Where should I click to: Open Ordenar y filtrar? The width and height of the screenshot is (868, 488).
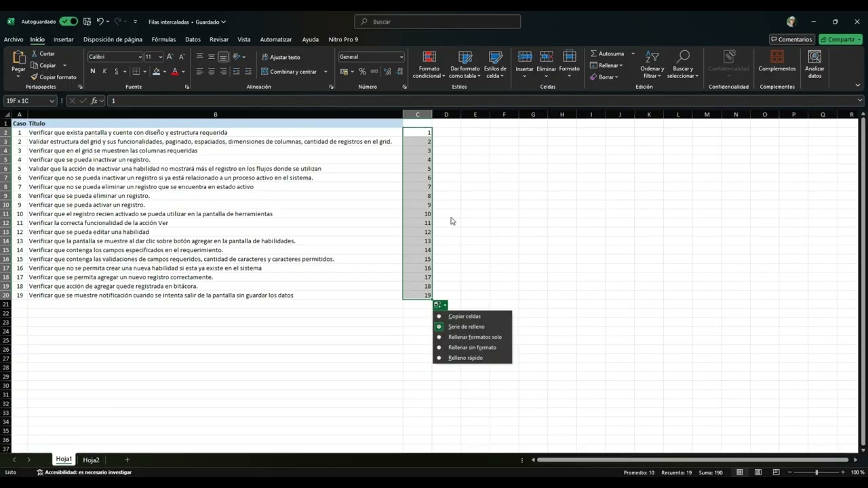coord(652,65)
